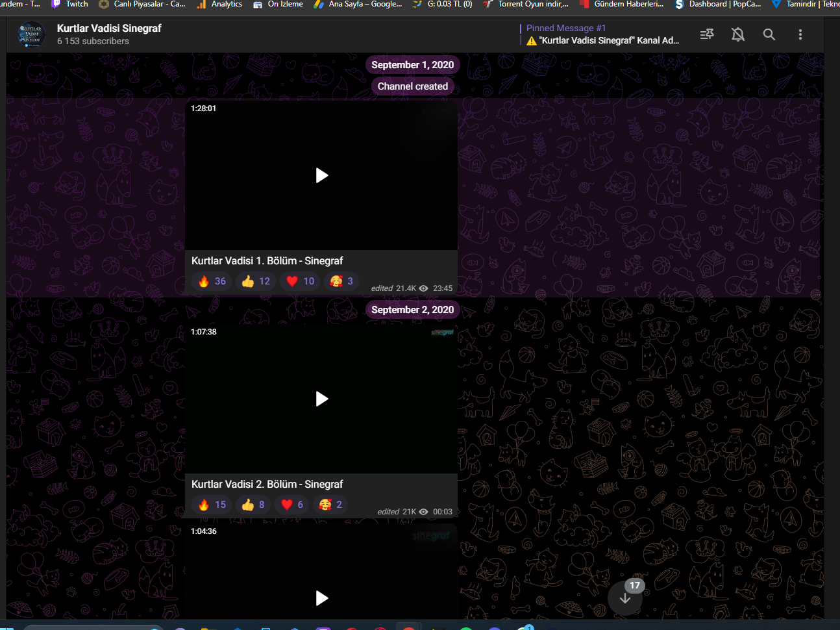
Task: Click the 21K views eye icon
Action: point(424,512)
